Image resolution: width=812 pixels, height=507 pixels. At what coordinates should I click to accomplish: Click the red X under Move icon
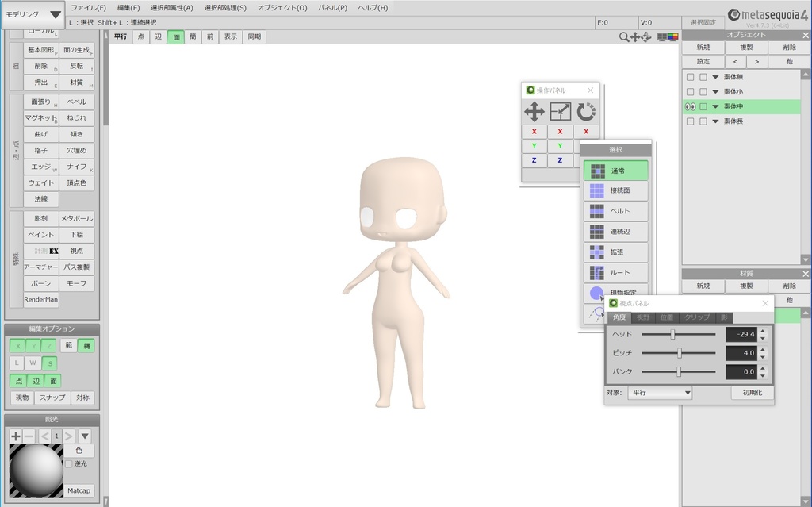pyautogui.click(x=534, y=132)
